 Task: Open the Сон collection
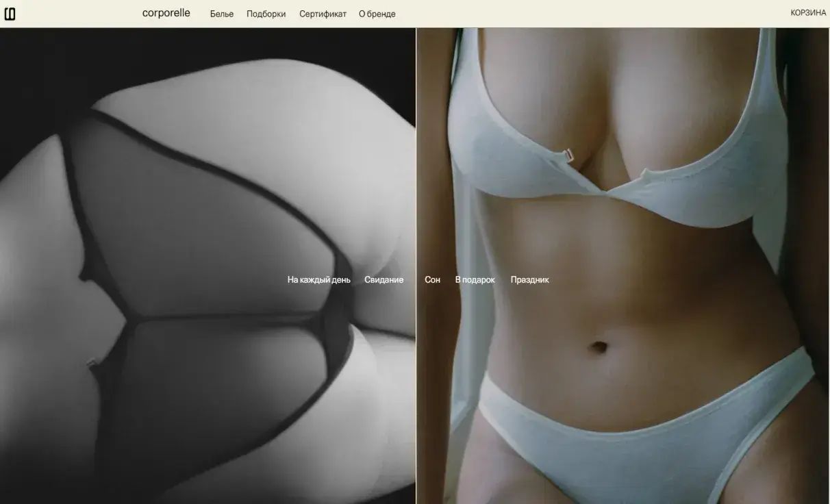(x=432, y=279)
